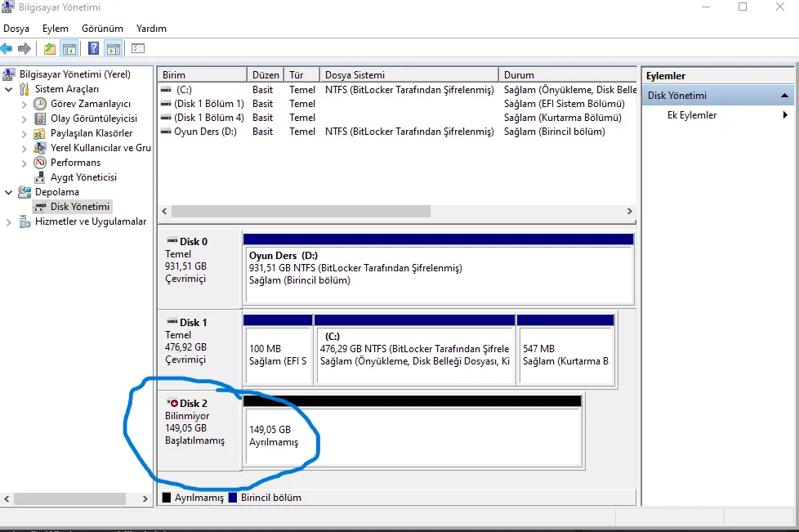Click the volume icon of (C:) row
The width and height of the screenshot is (799, 532).
coord(166,90)
